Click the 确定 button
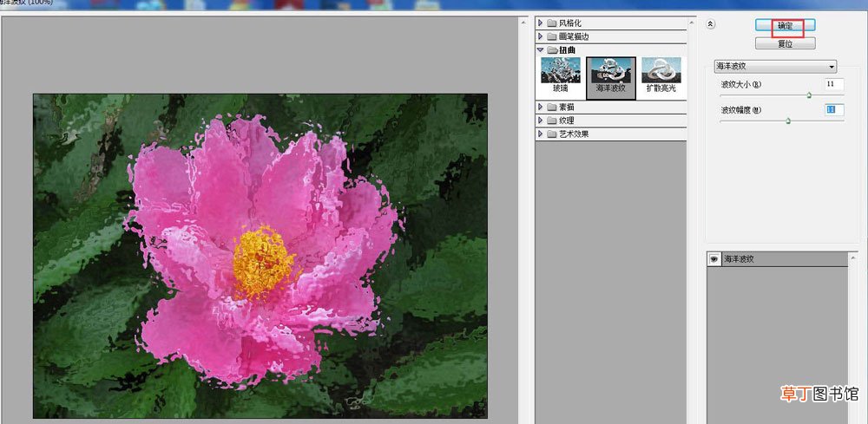Screen dimensions: 868x424 pos(785,25)
